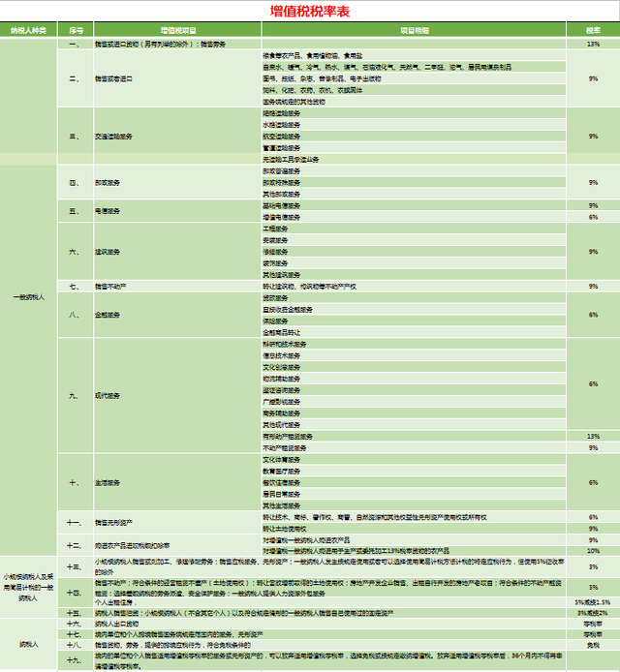This screenshot has height=672, width=620.
Task: Click the 免税 rate in row 十八
Action: 594,645
